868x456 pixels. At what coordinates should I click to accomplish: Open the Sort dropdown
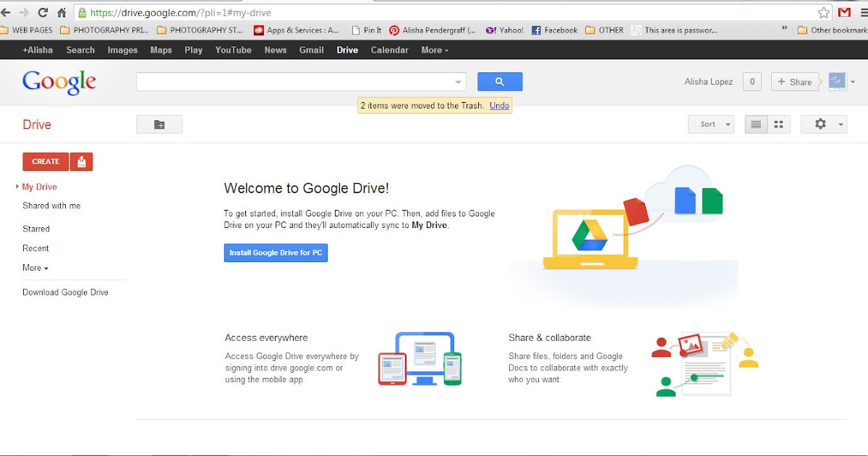click(711, 124)
